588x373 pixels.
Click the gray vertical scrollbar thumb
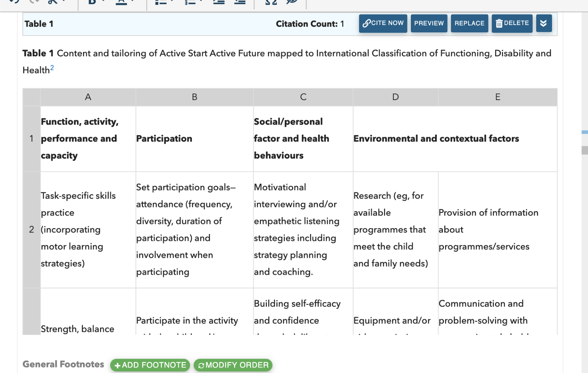[585, 150]
